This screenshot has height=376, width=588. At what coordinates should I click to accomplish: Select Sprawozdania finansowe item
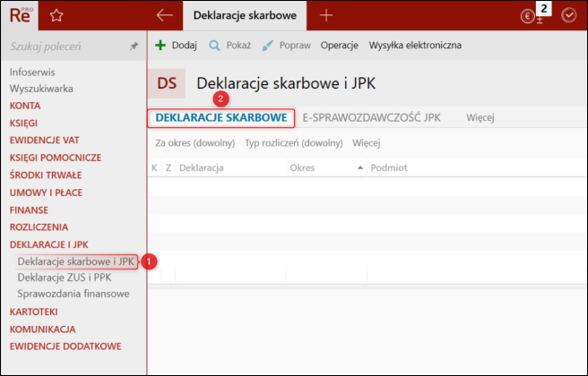click(73, 294)
